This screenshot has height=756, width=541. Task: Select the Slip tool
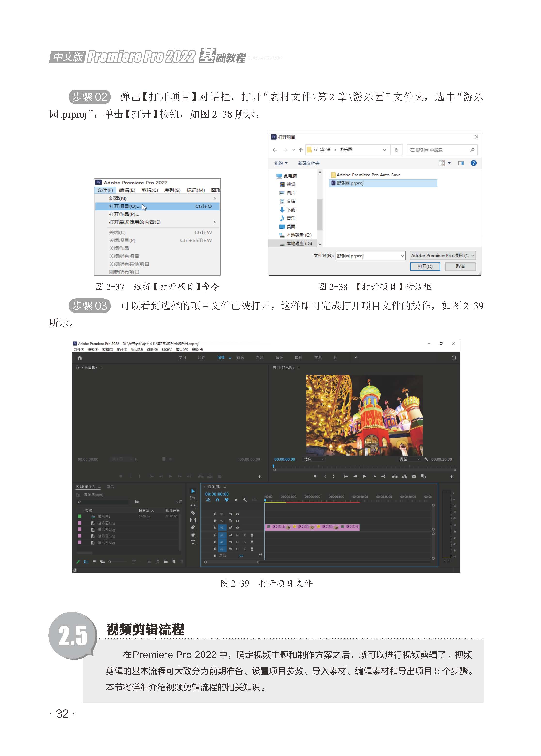click(x=193, y=520)
